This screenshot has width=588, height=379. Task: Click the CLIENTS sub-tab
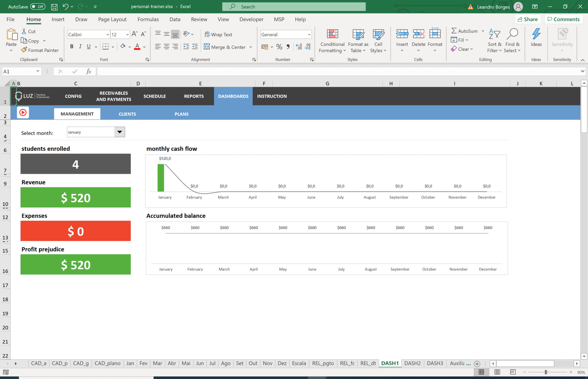[127, 114]
